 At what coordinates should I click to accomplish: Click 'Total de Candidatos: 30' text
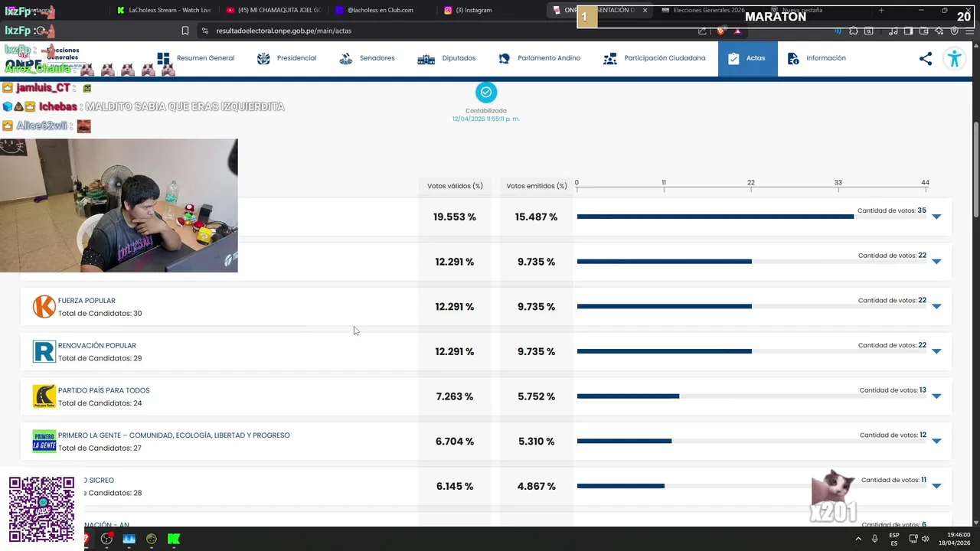tap(100, 314)
